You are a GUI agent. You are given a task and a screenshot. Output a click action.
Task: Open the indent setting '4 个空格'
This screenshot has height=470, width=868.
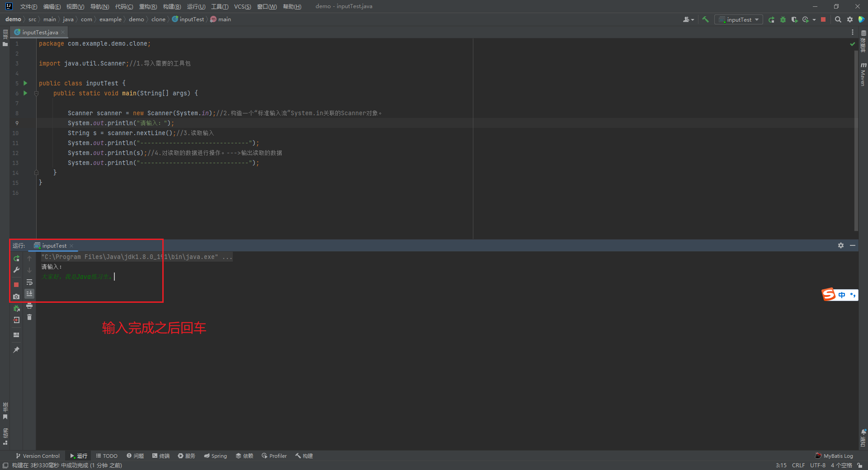pyautogui.click(x=841, y=465)
